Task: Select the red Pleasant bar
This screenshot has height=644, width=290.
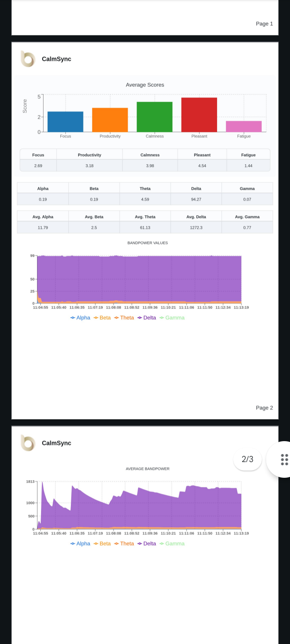Action: pos(199,115)
